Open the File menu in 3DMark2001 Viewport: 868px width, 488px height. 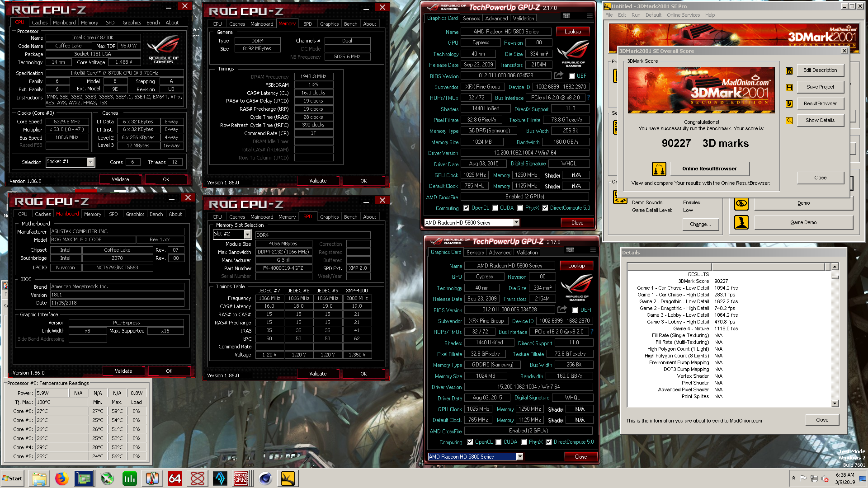(609, 15)
